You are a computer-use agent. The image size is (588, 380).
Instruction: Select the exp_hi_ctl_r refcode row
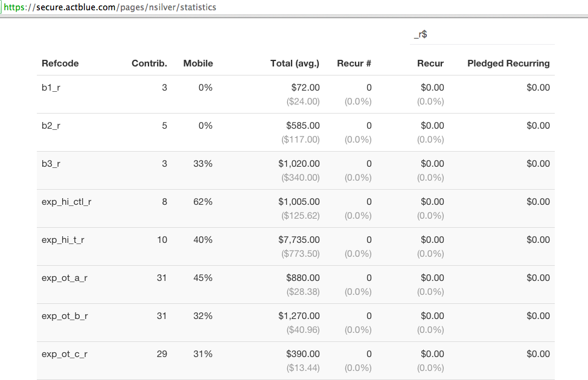pos(295,208)
